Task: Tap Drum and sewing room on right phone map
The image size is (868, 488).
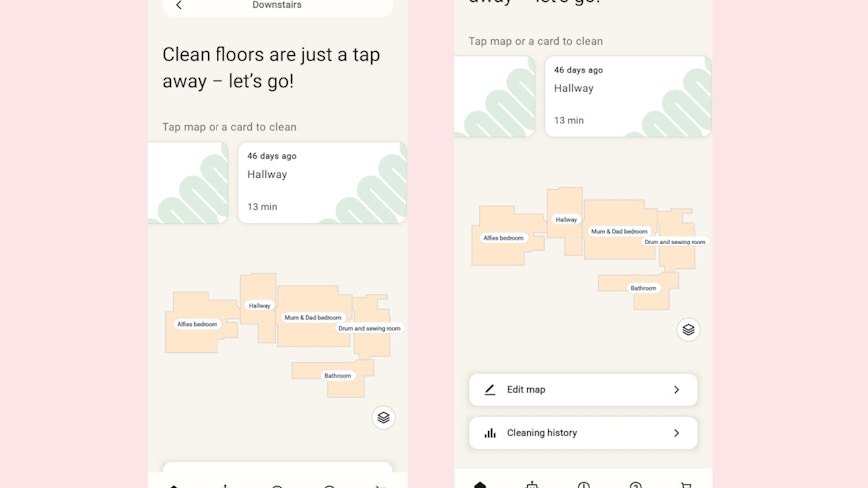Action: [x=674, y=242]
